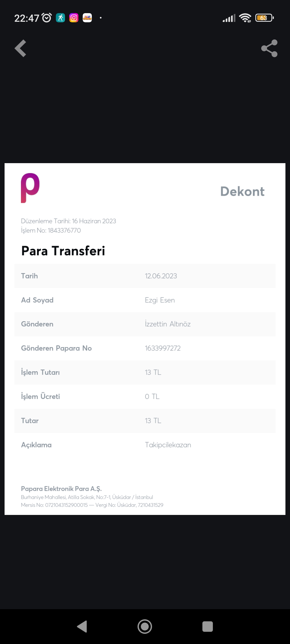Tap the Takipcilekazan description value
Viewport: 290px width, 644px height.
pos(168,445)
